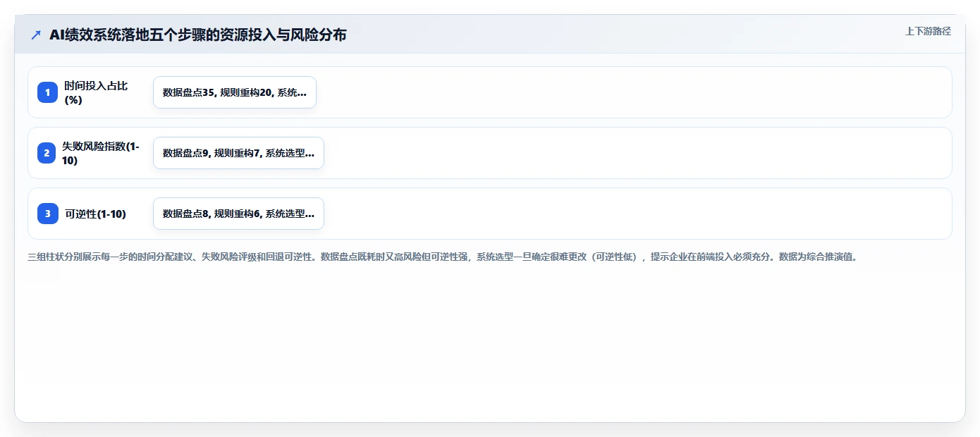Click the 时间投入占比(%) label

click(96, 92)
